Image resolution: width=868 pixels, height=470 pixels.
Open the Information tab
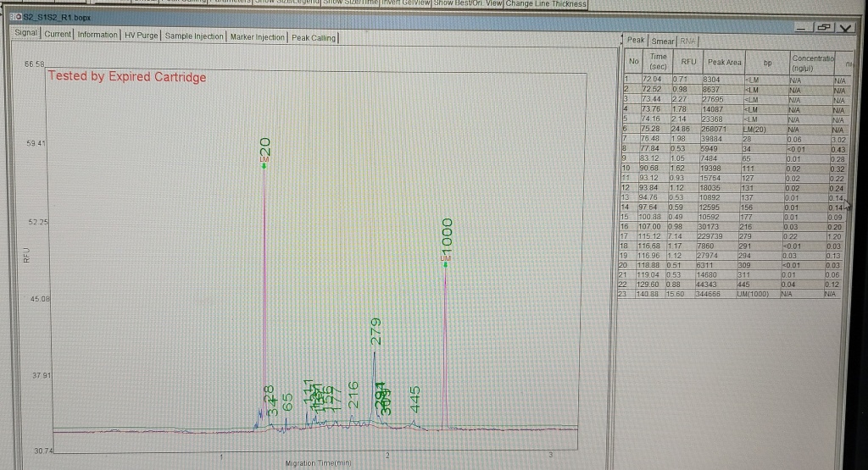pos(97,36)
